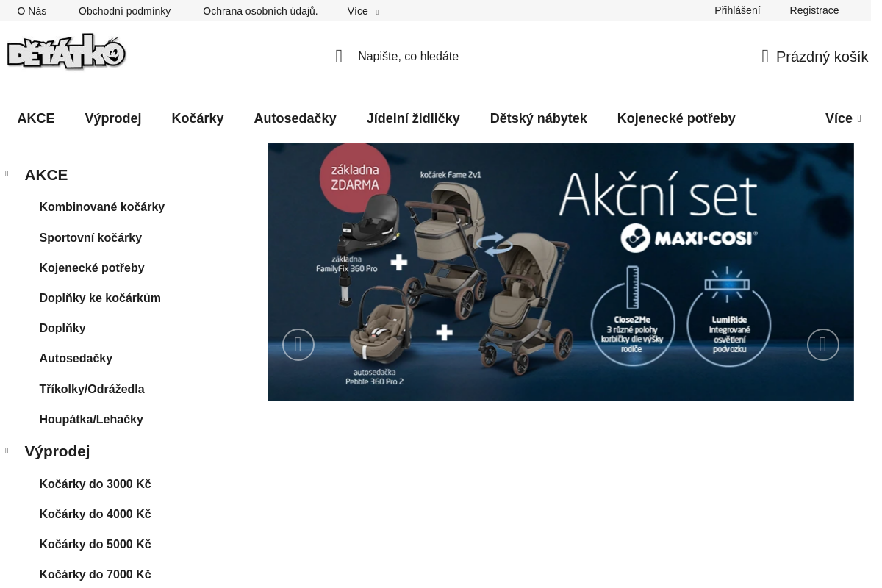
Task: Go to Jídelní židličky category
Action: [x=413, y=118]
